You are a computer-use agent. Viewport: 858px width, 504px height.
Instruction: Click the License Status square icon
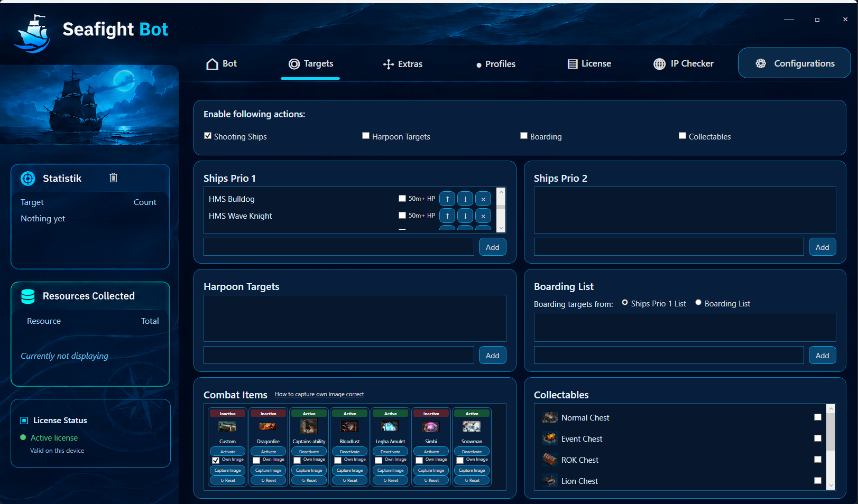point(24,421)
